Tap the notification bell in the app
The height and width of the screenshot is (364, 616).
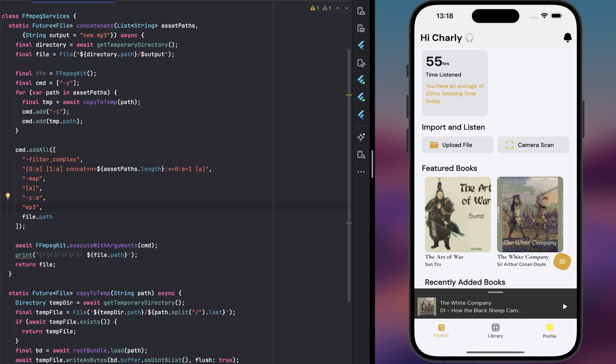coord(567,38)
